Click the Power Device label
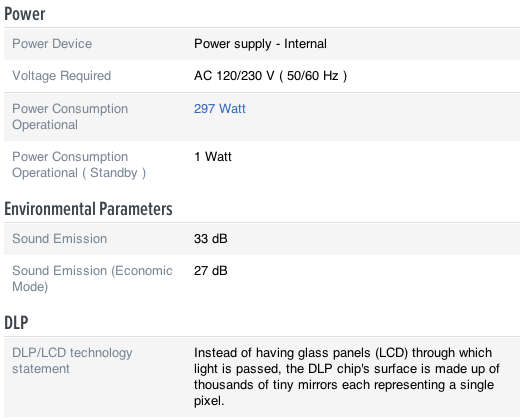The image size is (524, 420). [52, 44]
